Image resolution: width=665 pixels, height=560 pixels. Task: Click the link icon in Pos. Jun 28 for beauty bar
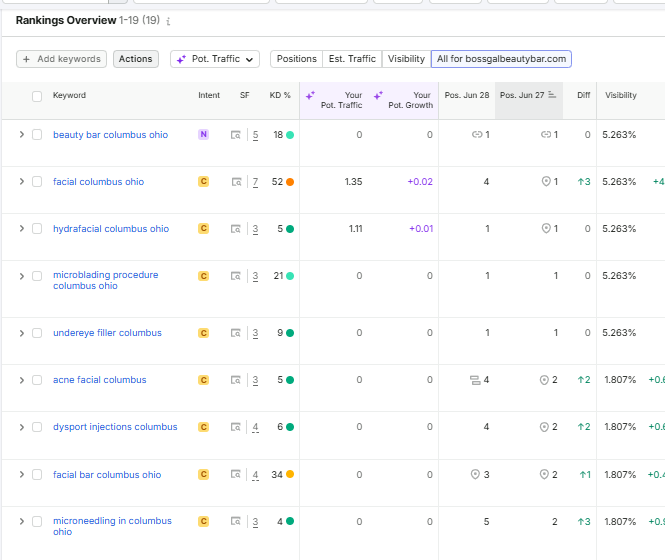(477, 134)
